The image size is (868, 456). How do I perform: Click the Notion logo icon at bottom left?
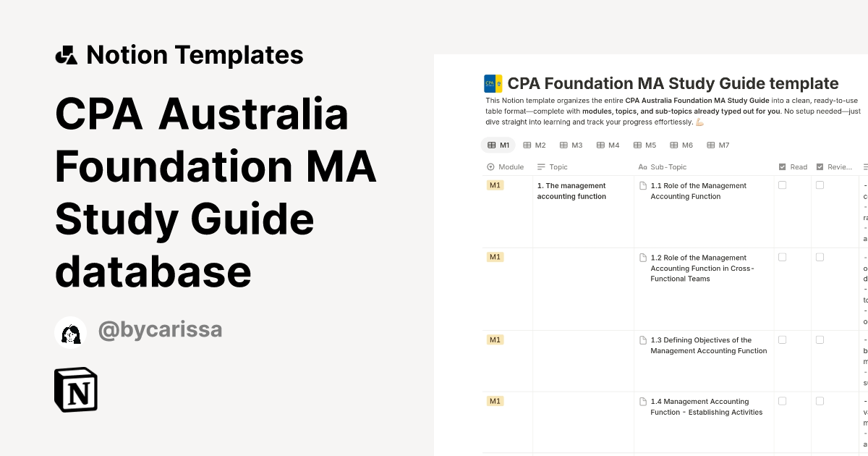[x=75, y=390]
